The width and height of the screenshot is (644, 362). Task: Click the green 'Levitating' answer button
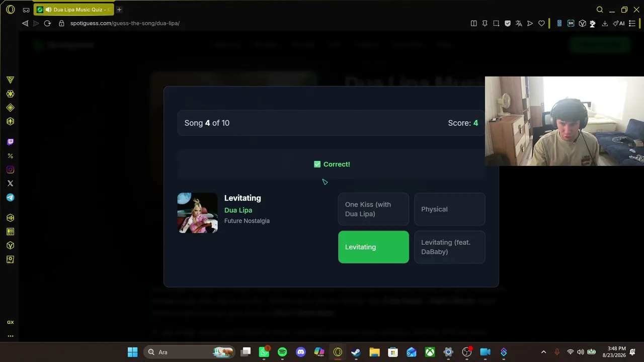(x=373, y=247)
